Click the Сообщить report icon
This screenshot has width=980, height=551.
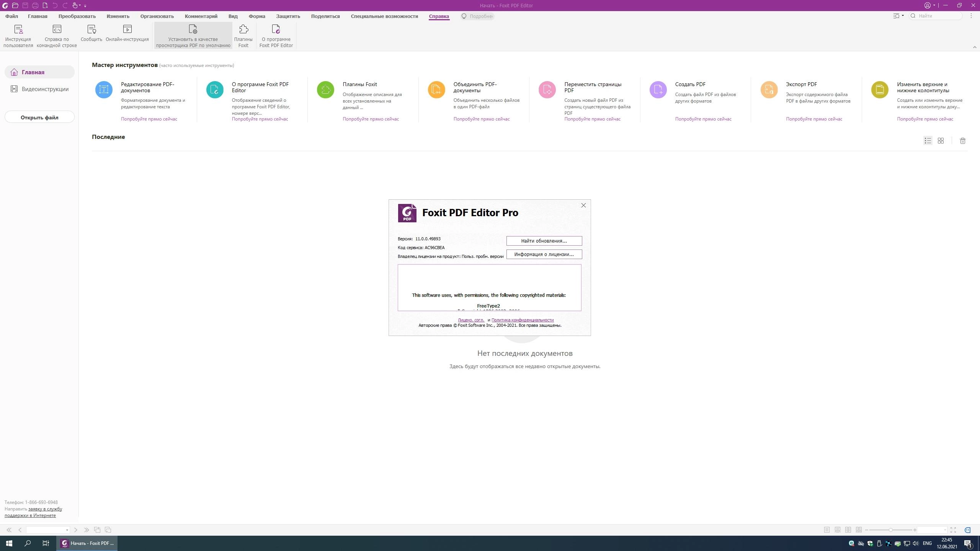[x=91, y=33]
